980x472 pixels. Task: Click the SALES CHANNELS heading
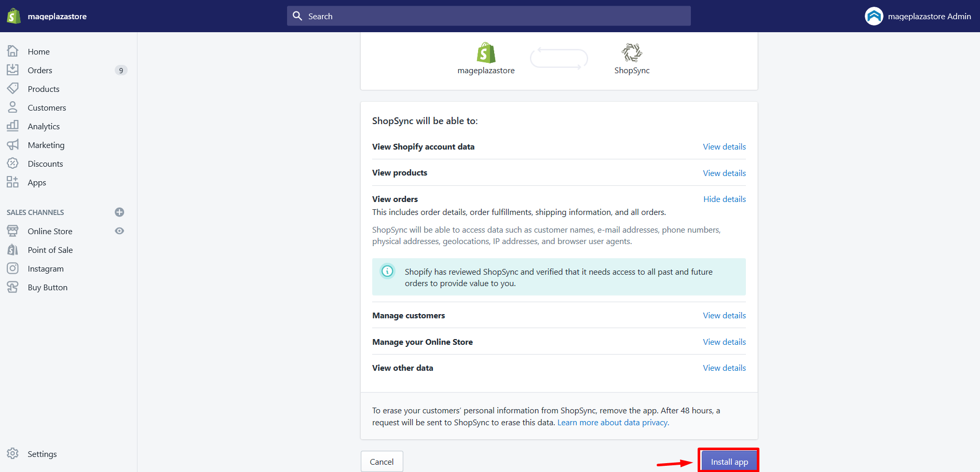click(x=35, y=212)
